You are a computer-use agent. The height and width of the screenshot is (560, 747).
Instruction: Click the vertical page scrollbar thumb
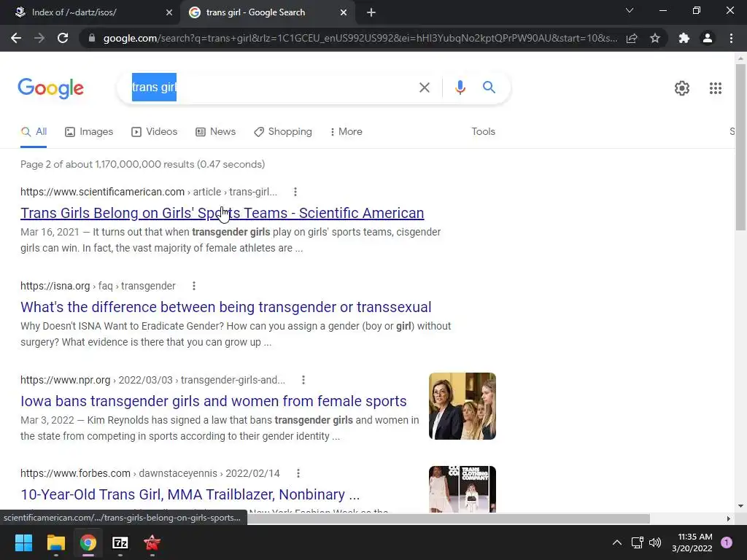pyautogui.click(x=740, y=147)
